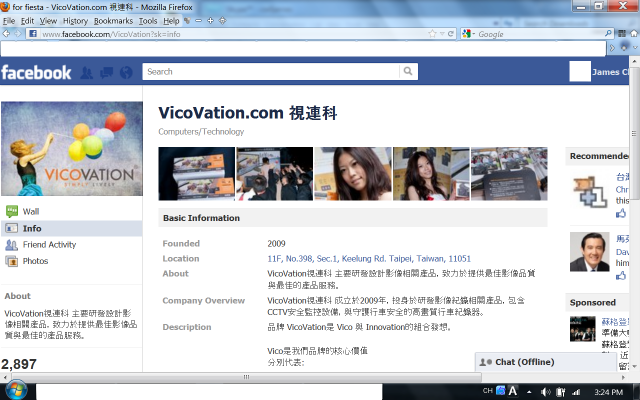Click the Computers/Technology category text
This screenshot has height=400, width=640.
tap(201, 132)
